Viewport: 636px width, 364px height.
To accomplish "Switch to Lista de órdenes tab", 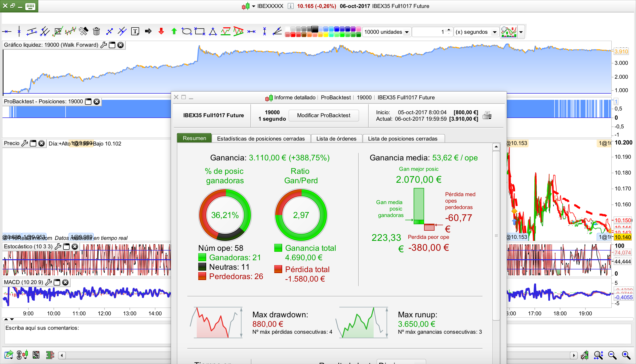I will tap(336, 139).
